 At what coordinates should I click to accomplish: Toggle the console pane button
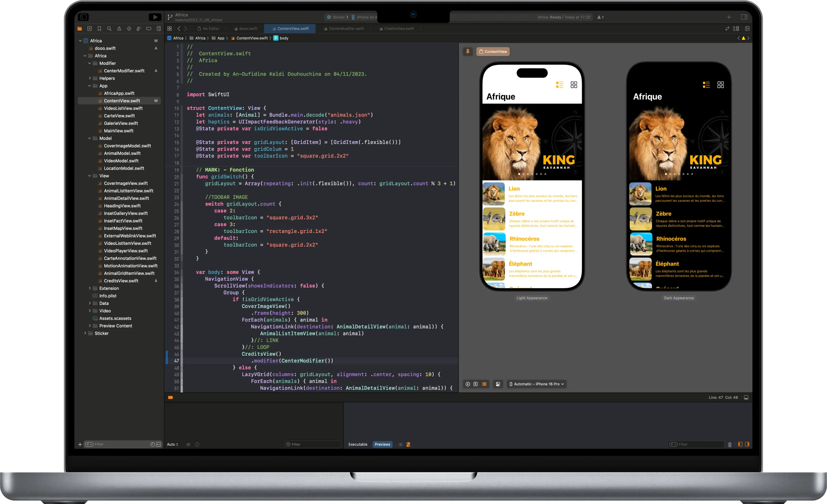[747, 444]
